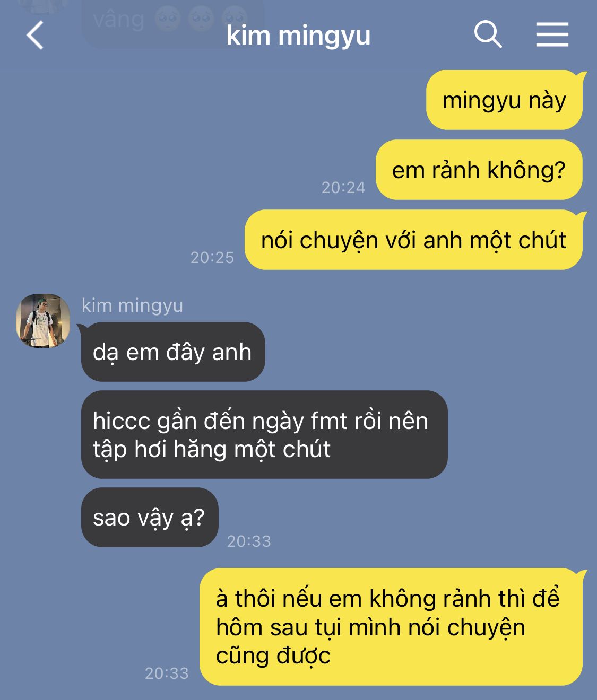Tap the faded "vâng" message at top
597x700 pixels.
[x=118, y=19]
